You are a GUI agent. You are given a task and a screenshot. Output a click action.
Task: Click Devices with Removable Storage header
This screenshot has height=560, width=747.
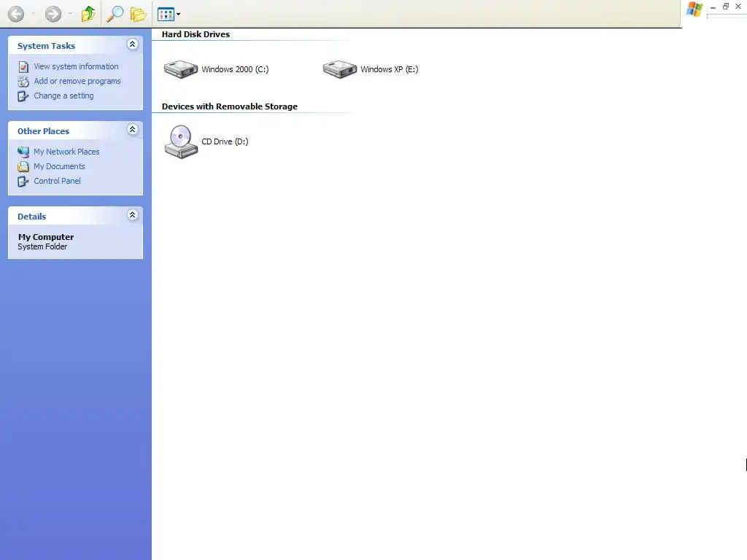point(230,106)
